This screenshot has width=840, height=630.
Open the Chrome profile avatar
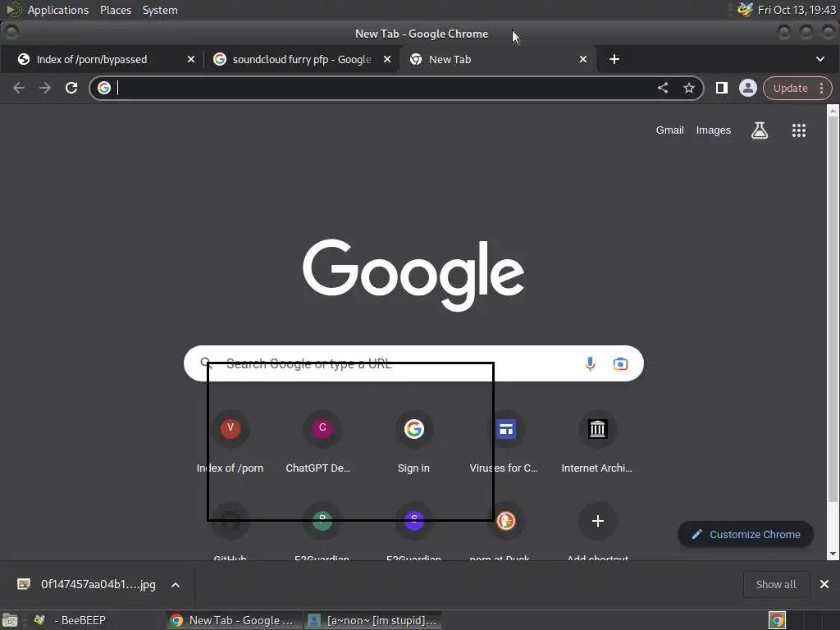click(x=748, y=88)
